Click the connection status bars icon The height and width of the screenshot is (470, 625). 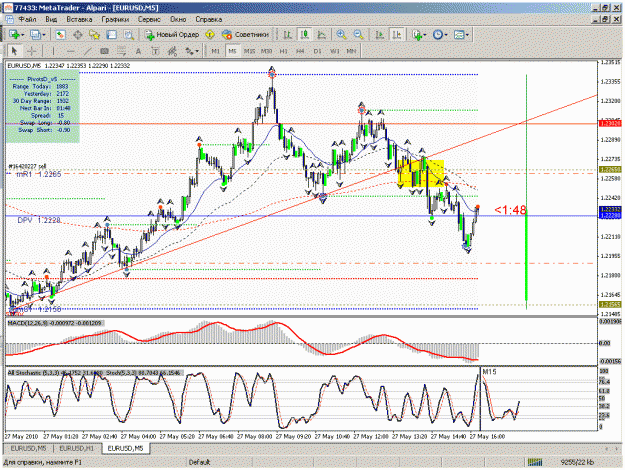click(x=535, y=462)
